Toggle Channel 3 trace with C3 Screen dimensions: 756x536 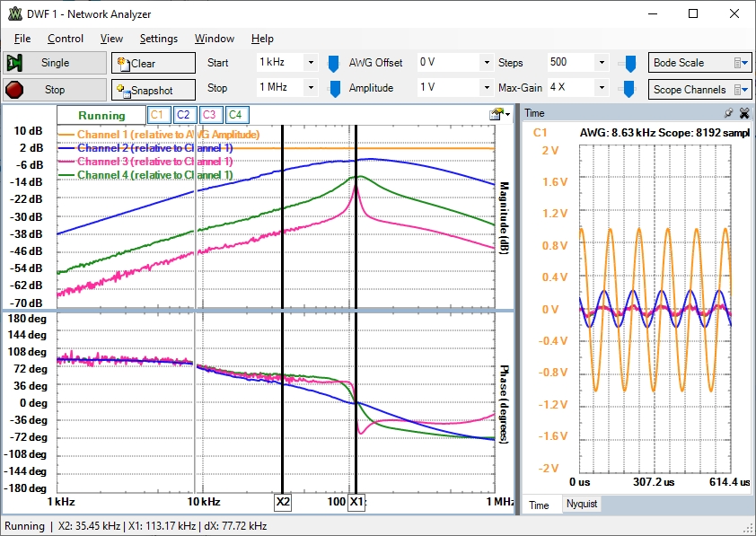click(x=209, y=115)
